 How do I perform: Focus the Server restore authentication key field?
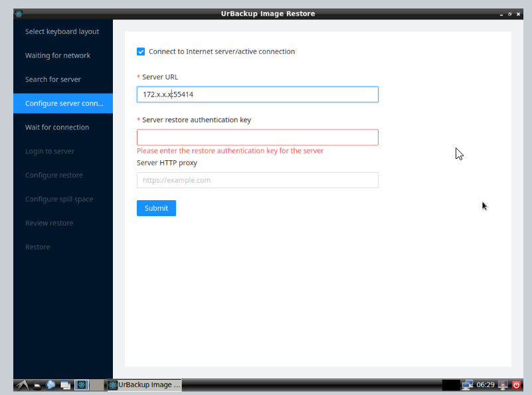tap(258, 137)
